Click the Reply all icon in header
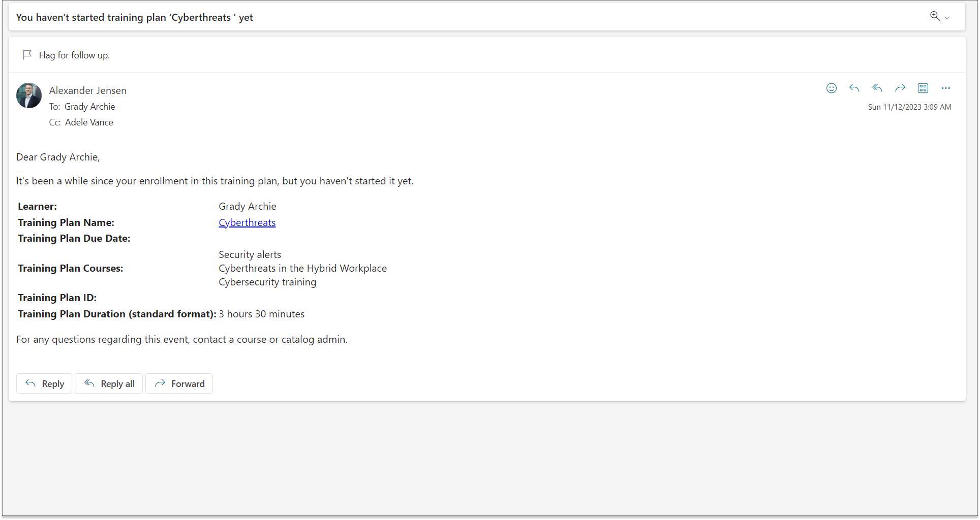Screen dimensions: 980x520 [x=877, y=88]
